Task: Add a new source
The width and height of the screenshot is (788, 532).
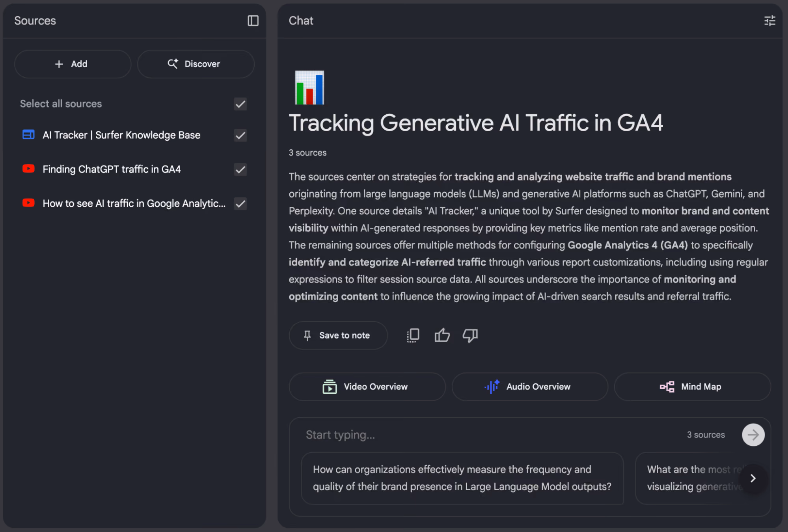Action: click(x=73, y=64)
